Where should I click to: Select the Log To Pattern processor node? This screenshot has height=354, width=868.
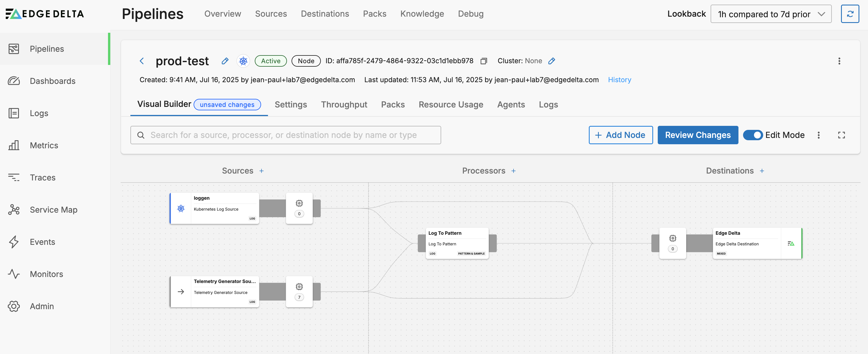[x=457, y=243]
